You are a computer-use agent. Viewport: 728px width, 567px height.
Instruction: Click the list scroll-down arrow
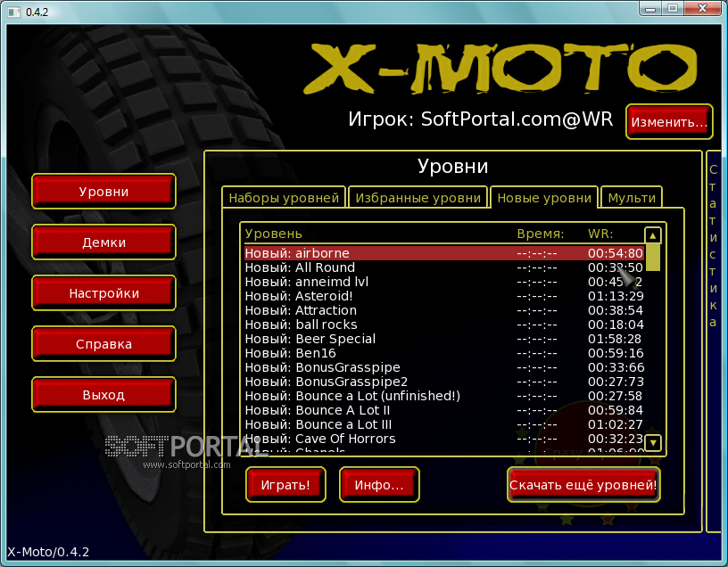(653, 443)
